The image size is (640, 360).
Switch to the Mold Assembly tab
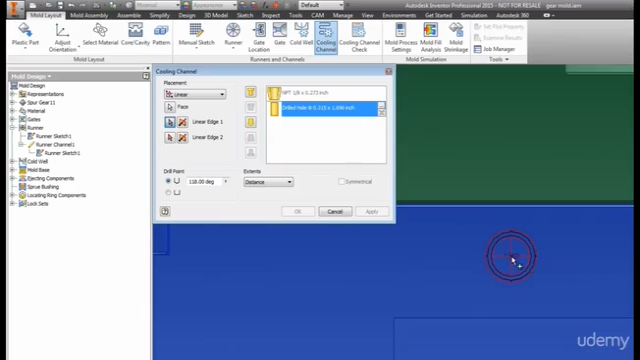coord(89,16)
